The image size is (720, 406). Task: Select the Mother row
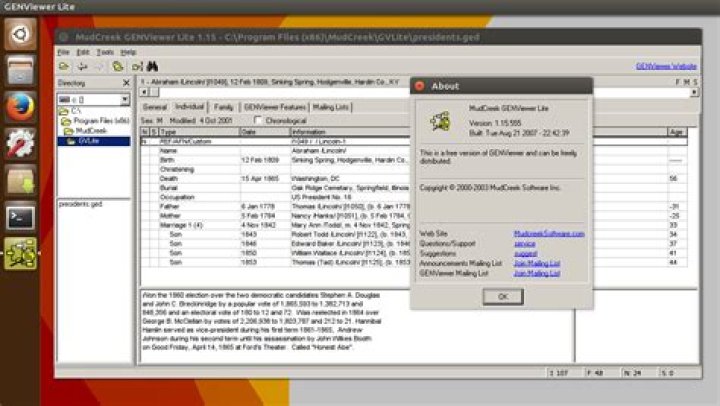tap(276, 216)
